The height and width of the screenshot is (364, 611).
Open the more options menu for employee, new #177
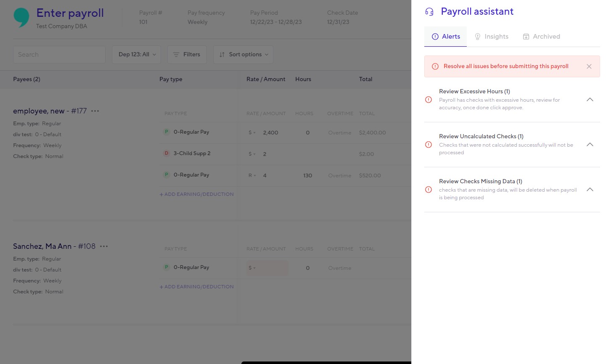tap(95, 111)
